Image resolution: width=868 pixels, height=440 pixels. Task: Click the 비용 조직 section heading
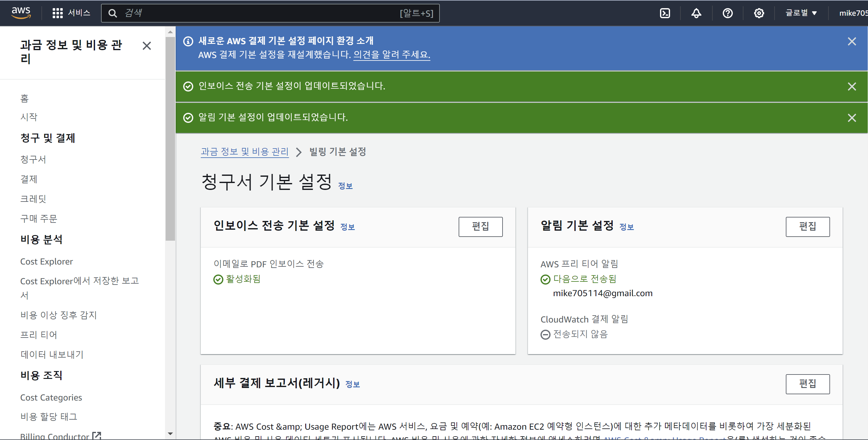pos(41,375)
